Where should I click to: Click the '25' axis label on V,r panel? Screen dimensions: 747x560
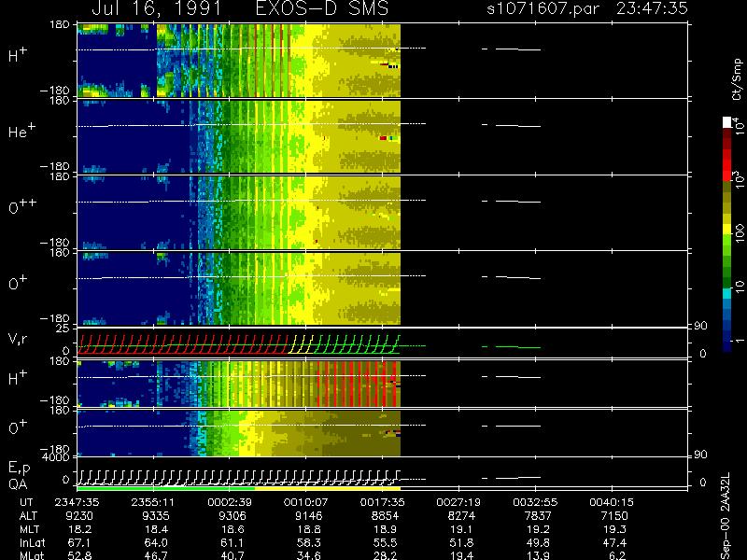coord(63,329)
